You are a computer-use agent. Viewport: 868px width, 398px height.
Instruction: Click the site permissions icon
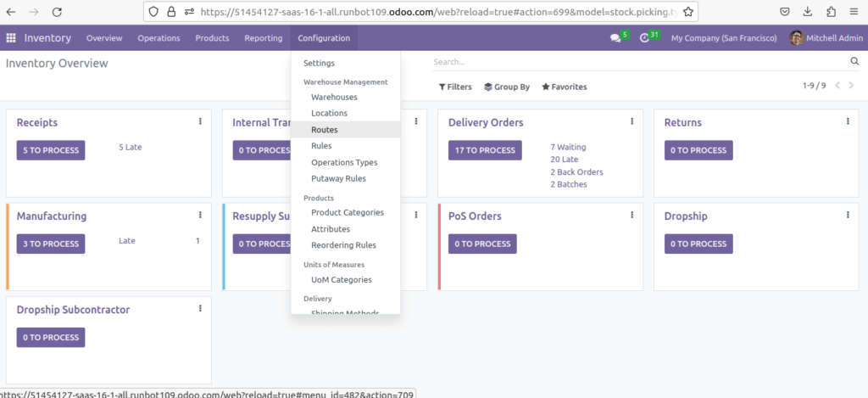click(x=189, y=12)
